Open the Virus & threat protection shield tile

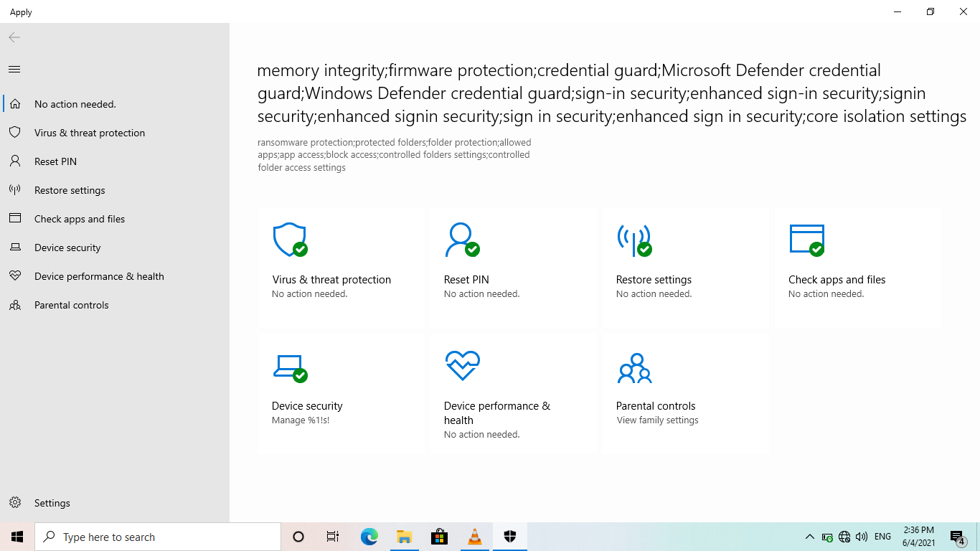tap(341, 265)
